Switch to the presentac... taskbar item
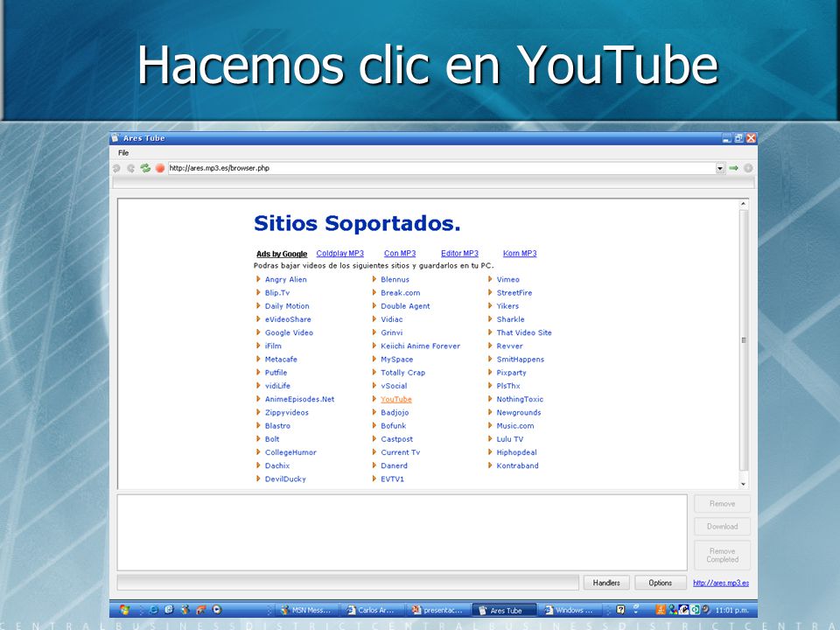 pos(437,610)
